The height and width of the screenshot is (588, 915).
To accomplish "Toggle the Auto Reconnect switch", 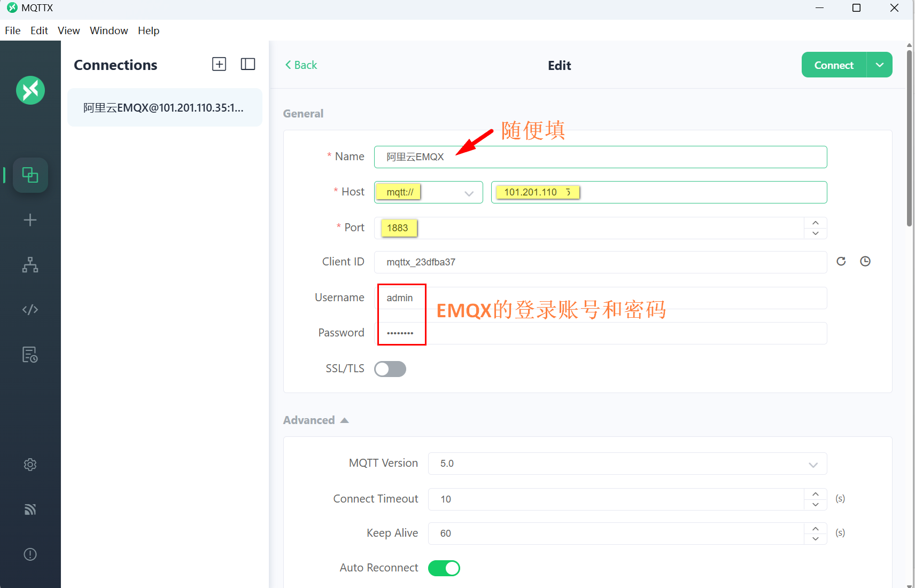I will point(444,568).
